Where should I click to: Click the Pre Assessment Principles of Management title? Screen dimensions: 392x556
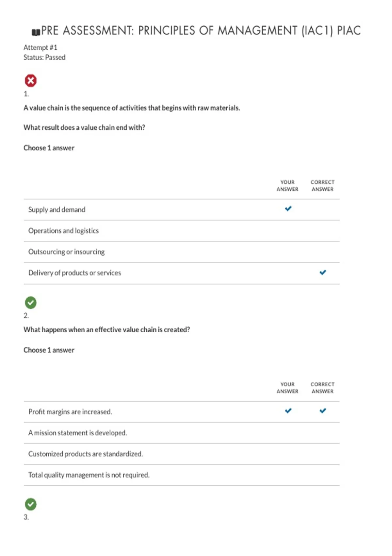tap(201, 31)
